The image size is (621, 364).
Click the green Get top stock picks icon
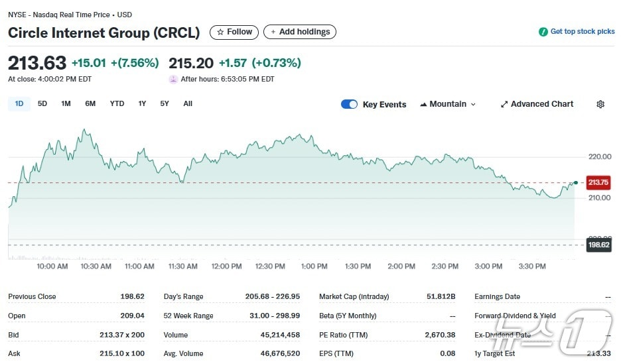pos(543,32)
